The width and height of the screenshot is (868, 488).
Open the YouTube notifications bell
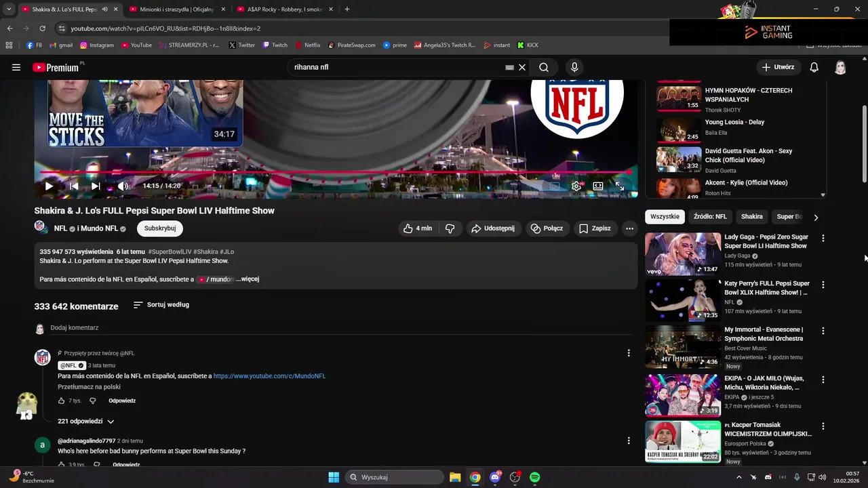click(x=814, y=67)
